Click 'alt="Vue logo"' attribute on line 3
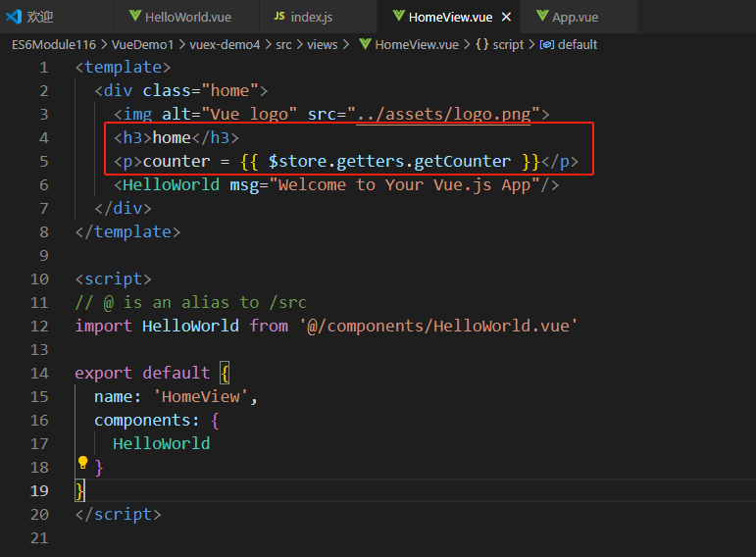The image size is (756, 557). 229,115
